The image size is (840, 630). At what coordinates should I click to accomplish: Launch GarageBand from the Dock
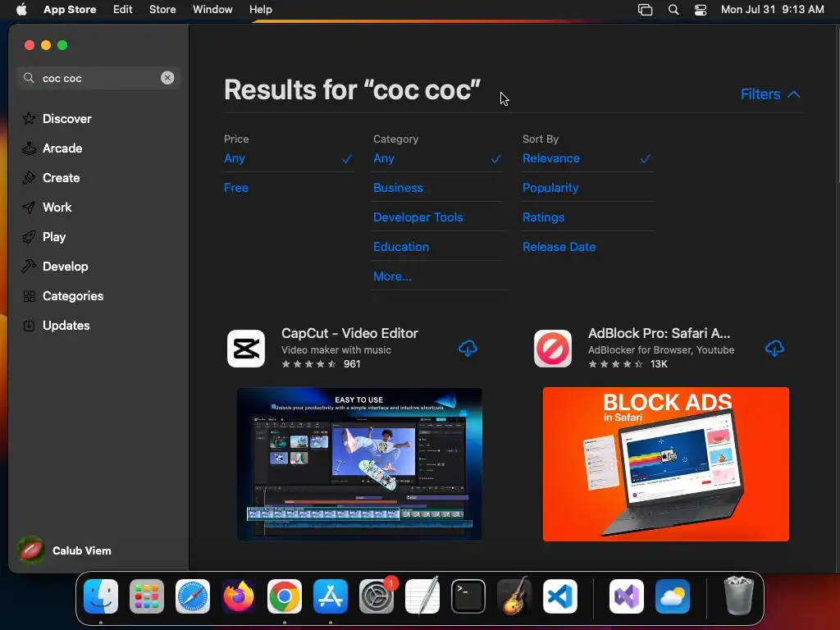coord(514,596)
